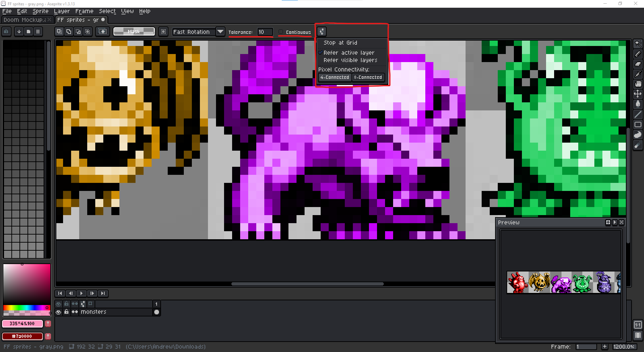
Task: Close the Doom Mockup tab
Action: pos(50,19)
